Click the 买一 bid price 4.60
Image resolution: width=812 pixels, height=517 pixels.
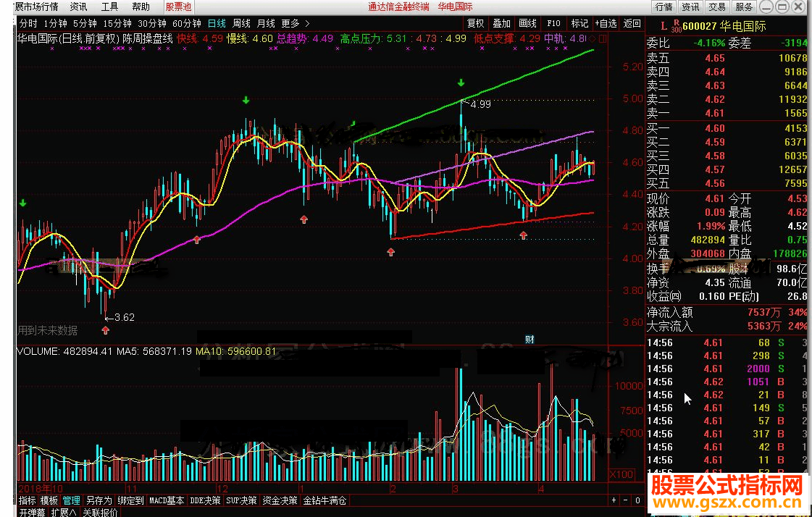[715, 128]
